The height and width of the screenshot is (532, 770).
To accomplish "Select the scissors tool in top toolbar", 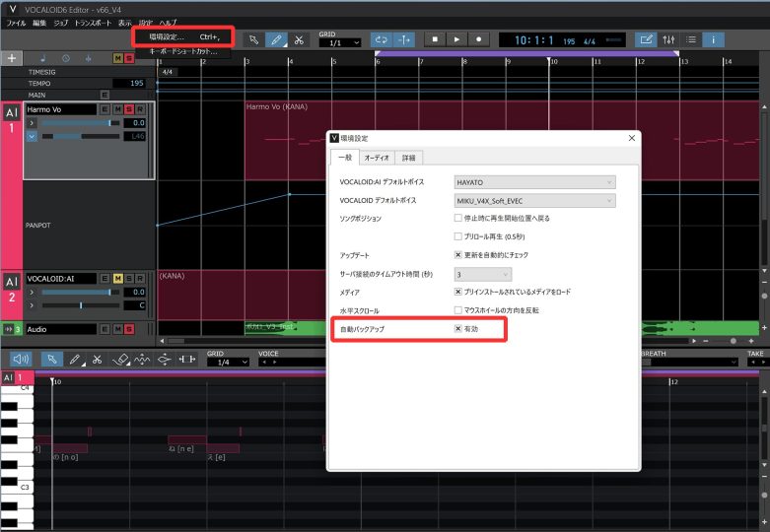I will click(299, 39).
